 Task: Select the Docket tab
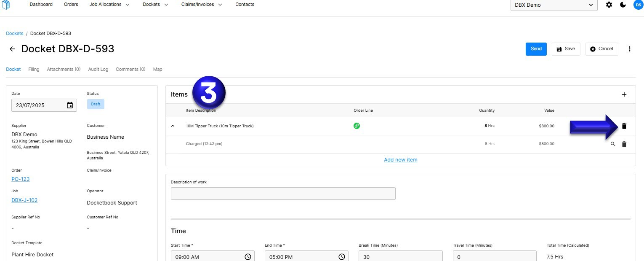pyautogui.click(x=13, y=69)
